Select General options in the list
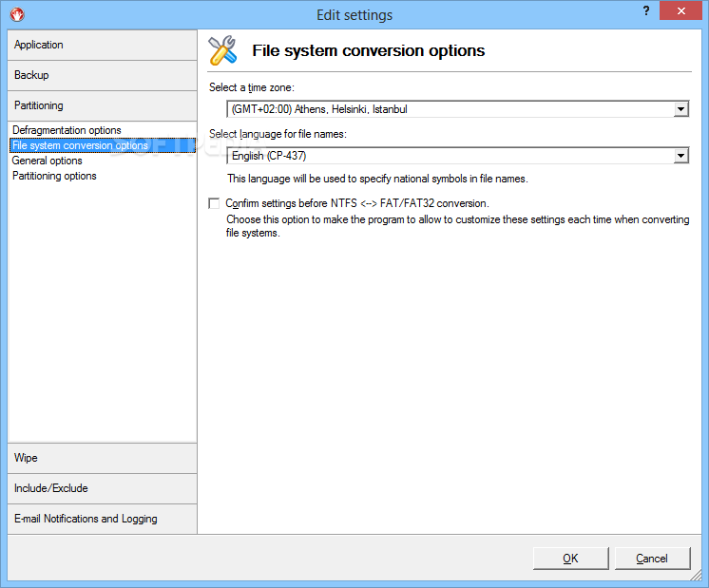Screen dimensions: 709x588 [x=47, y=161]
